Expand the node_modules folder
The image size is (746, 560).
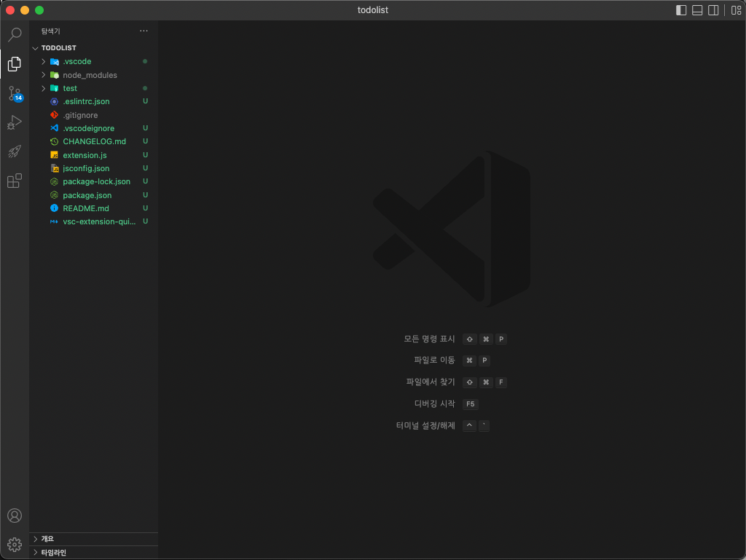(44, 74)
